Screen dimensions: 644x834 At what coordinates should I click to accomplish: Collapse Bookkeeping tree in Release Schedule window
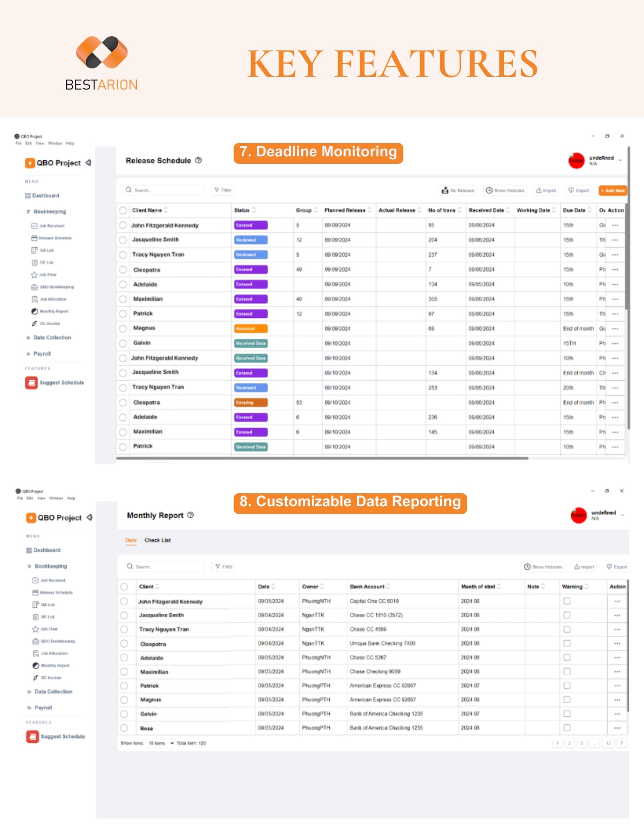[x=28, y=212]
